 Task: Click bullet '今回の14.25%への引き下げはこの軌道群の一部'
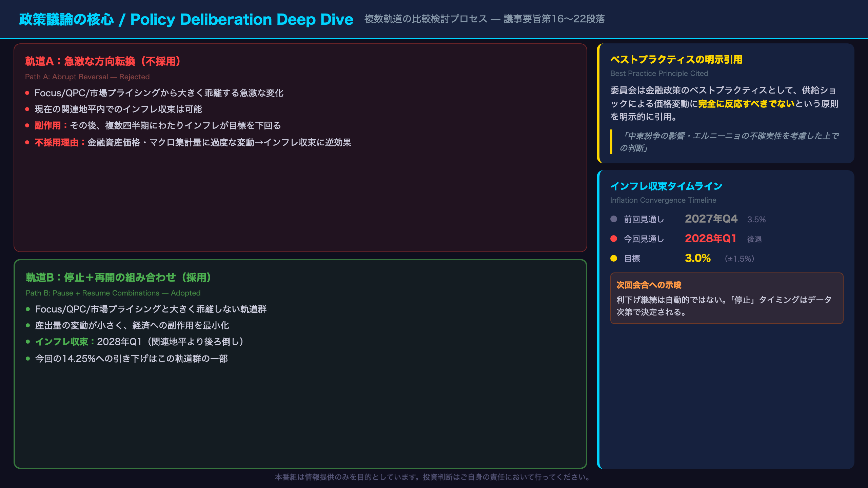click(132, 359)
